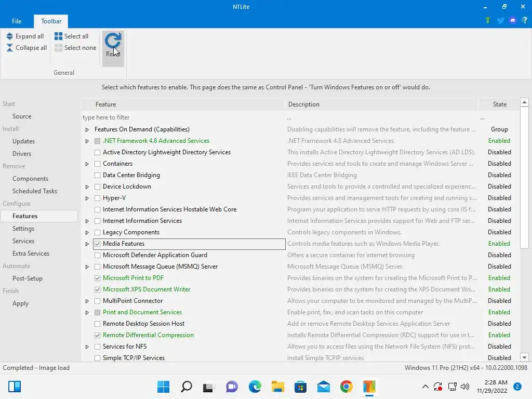Click the Select none grid icon

pyautogui.click(x=58, y=48)
